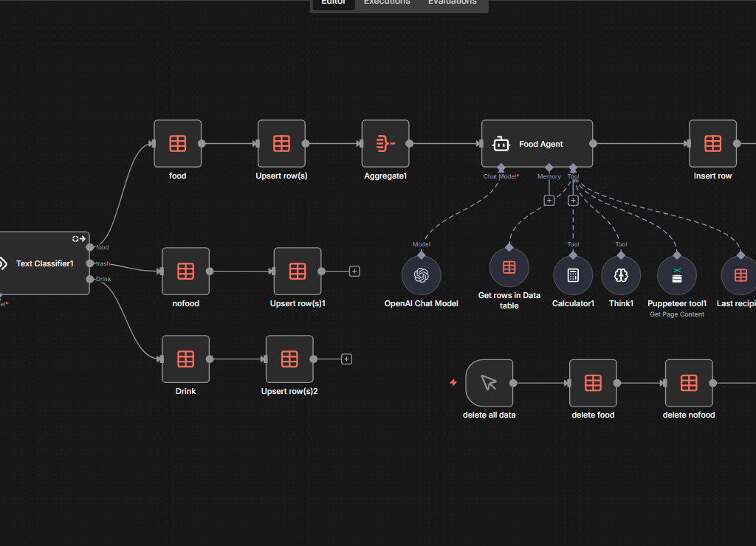This screenshot has height=546, width=756.
Task: Click the Food Agent node
Action: click(537, 144)
